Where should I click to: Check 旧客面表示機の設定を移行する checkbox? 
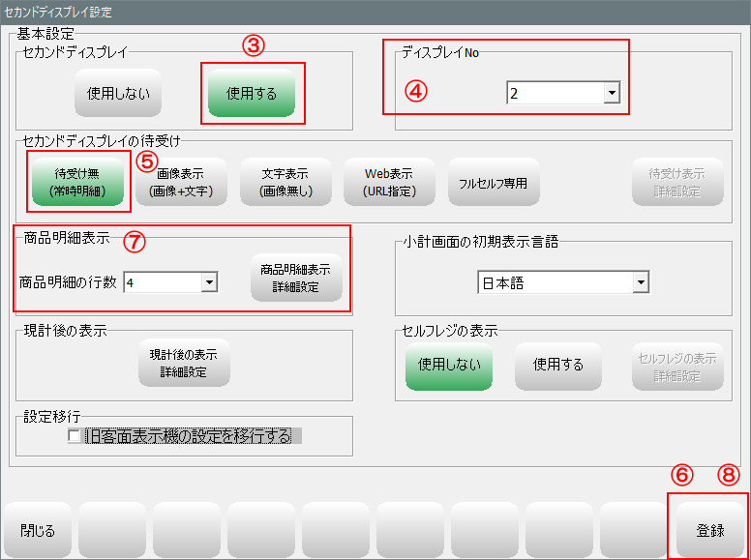(x=75, y=436)
